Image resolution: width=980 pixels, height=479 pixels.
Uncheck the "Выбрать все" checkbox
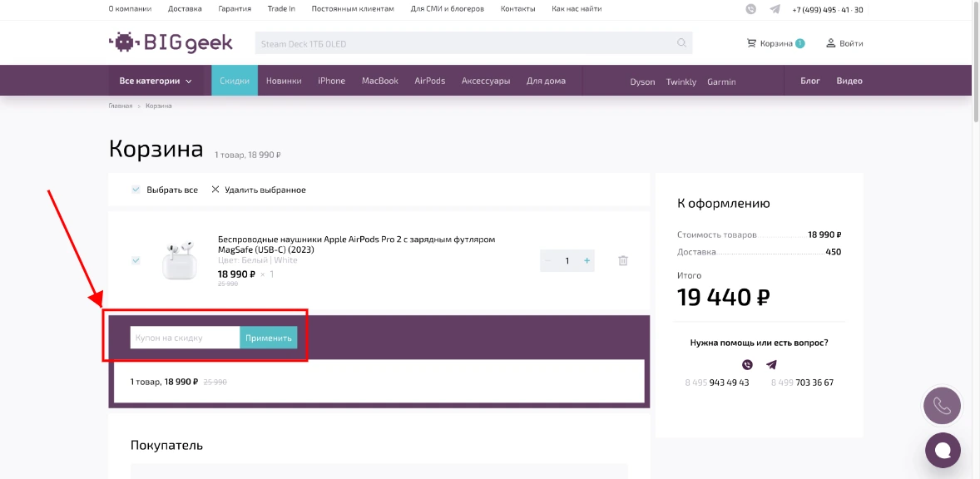click(135, 189)
